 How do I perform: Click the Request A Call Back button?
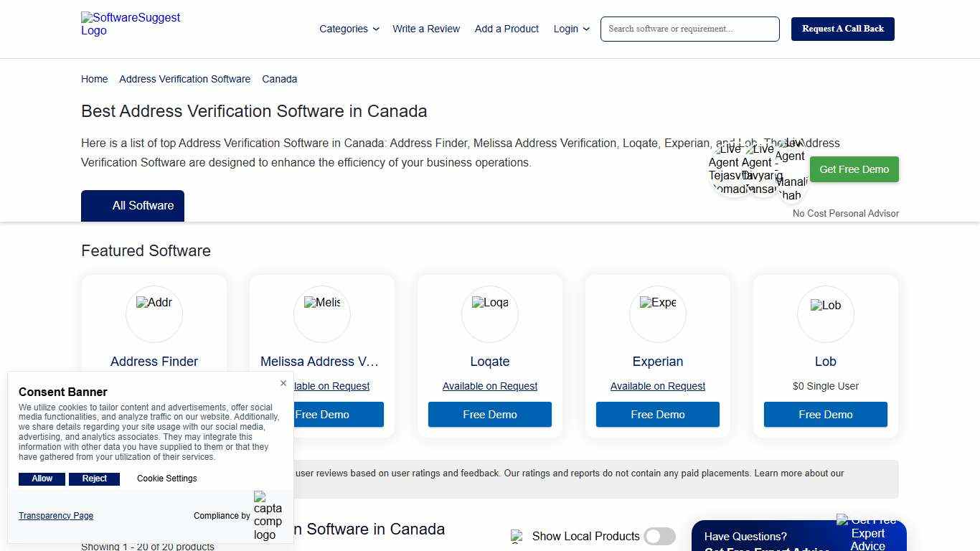842,29
